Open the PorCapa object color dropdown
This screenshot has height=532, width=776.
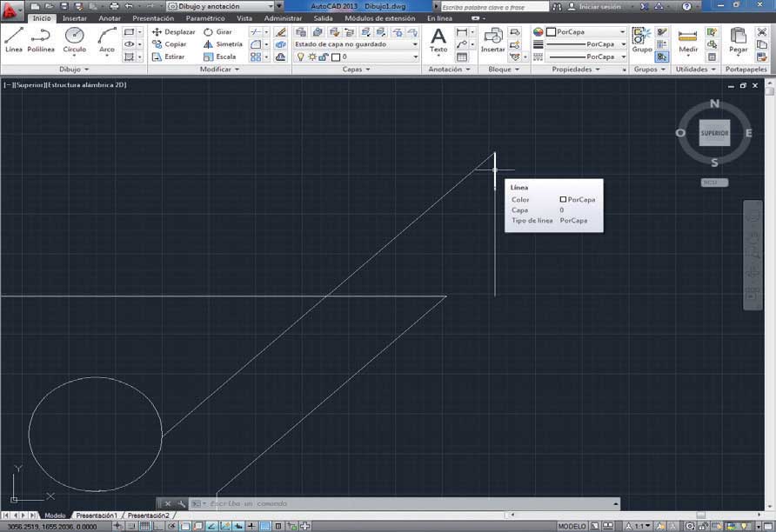(x=586, y=31)
